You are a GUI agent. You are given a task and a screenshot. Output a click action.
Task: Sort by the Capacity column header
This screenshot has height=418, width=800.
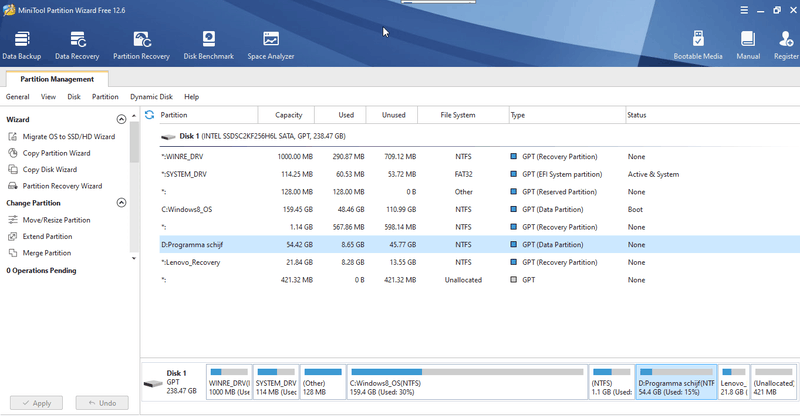coord(288,115)
